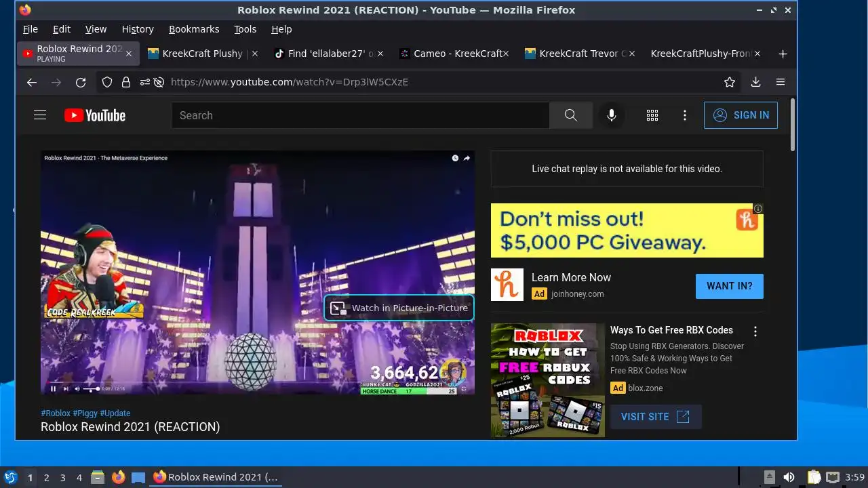
Task: Open the in-video title link
Action: [106, 158]
